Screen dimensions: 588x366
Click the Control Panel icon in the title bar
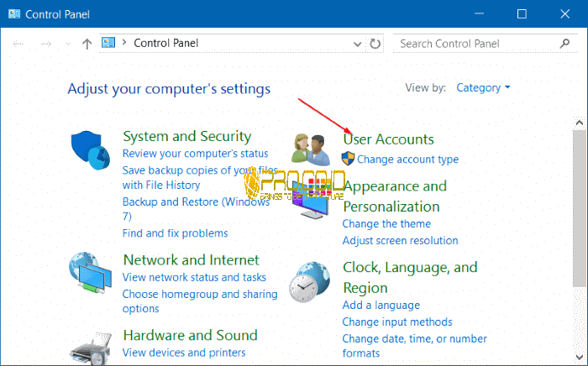(14, 14)
